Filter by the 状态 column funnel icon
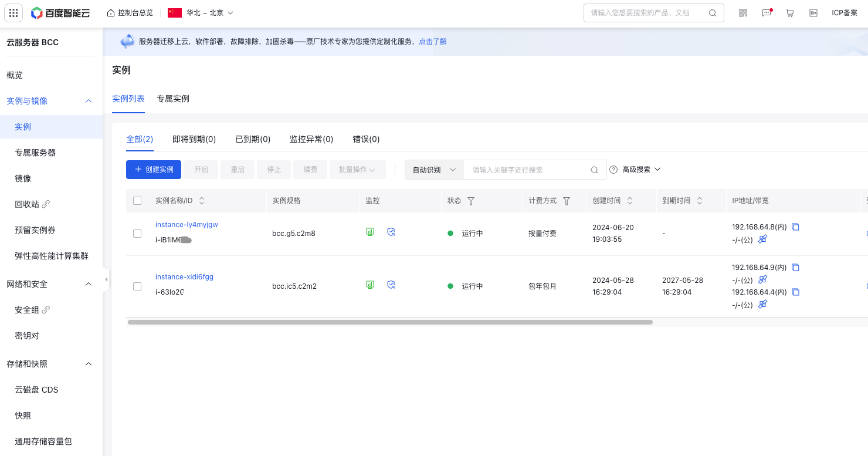Screen dimensions: 868x456 coord(470,201)
